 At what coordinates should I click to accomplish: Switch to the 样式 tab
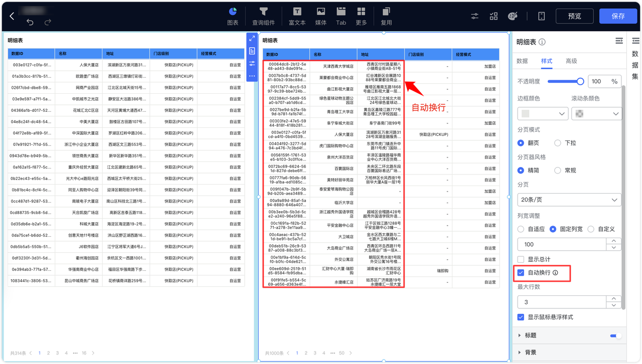[x=547, y=61]
